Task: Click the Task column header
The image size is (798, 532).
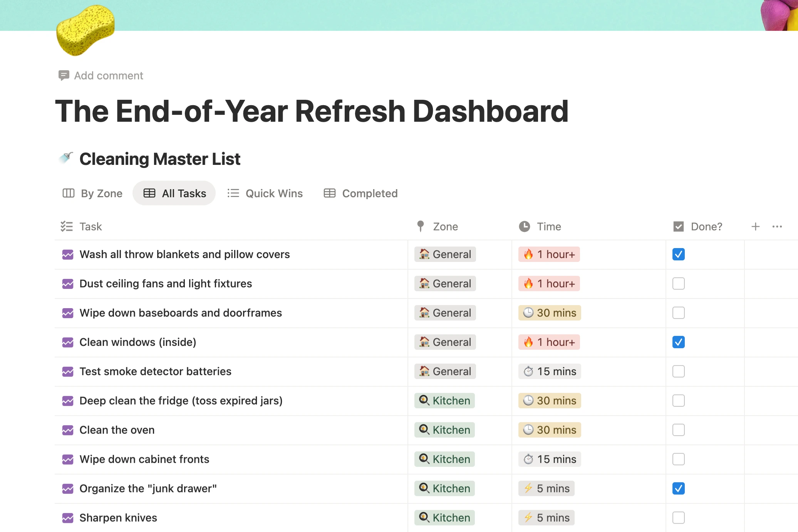Action: [x=91, y=227]
